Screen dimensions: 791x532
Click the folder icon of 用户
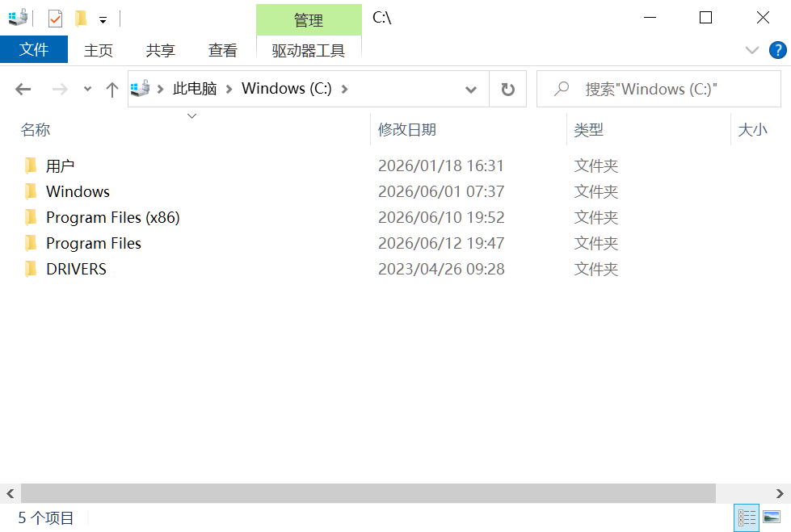click(31, 165)
